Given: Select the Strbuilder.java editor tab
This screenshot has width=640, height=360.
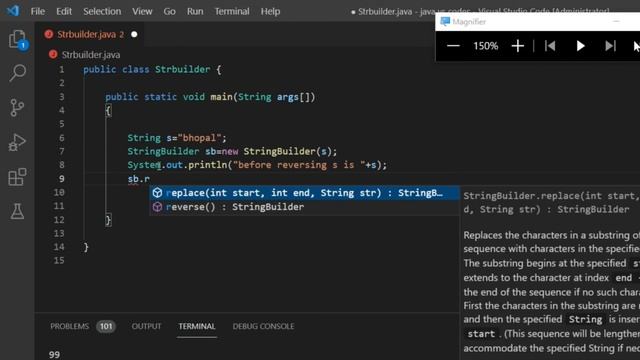Looking at the screenshot, I should pyautogui.click(x=91, y=34).
